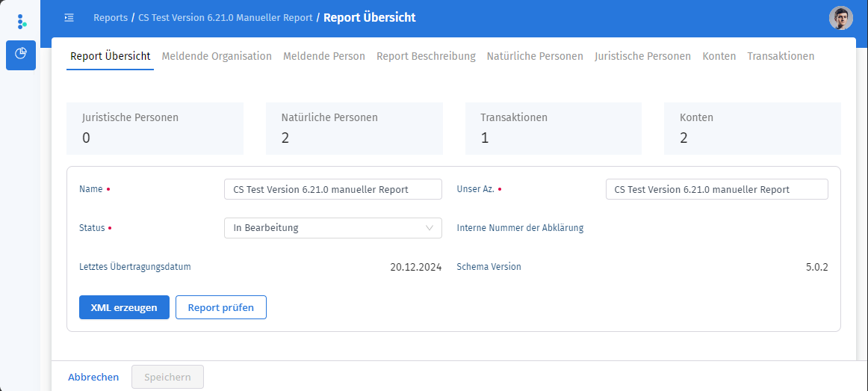Collapse the sidebar menu toggle icon

coord(69,17)
